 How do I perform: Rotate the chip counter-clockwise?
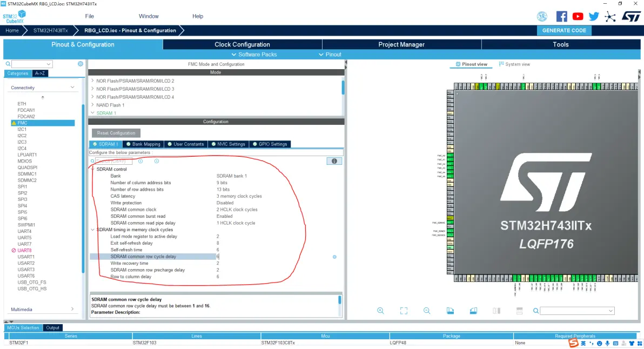click(473, 311)
